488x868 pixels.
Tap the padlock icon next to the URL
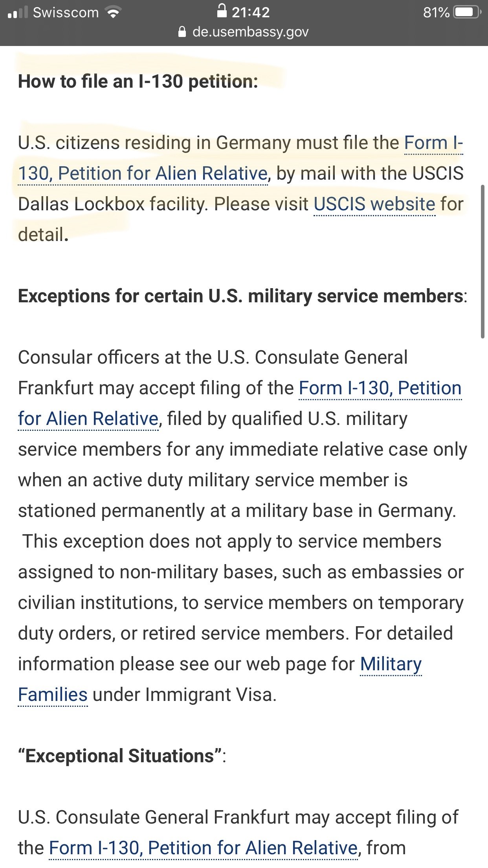coord(182,32)
